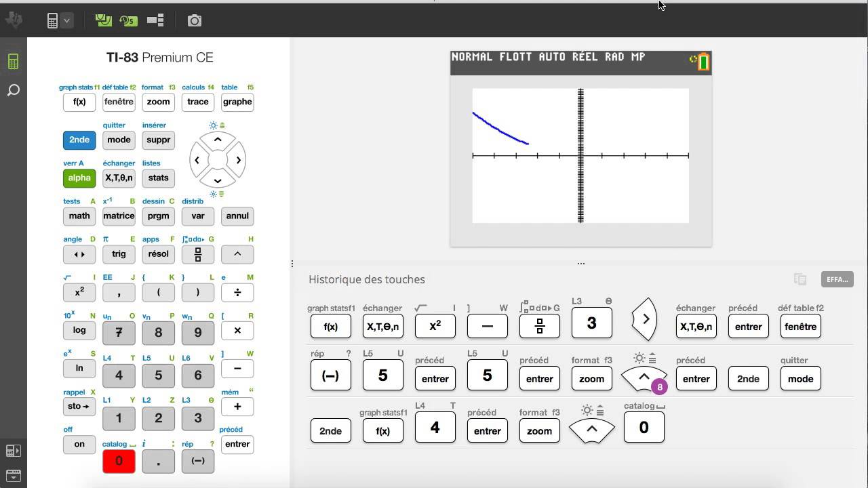Click the division key on keypad
Screen dimensions: 868x488
(237, 293)
